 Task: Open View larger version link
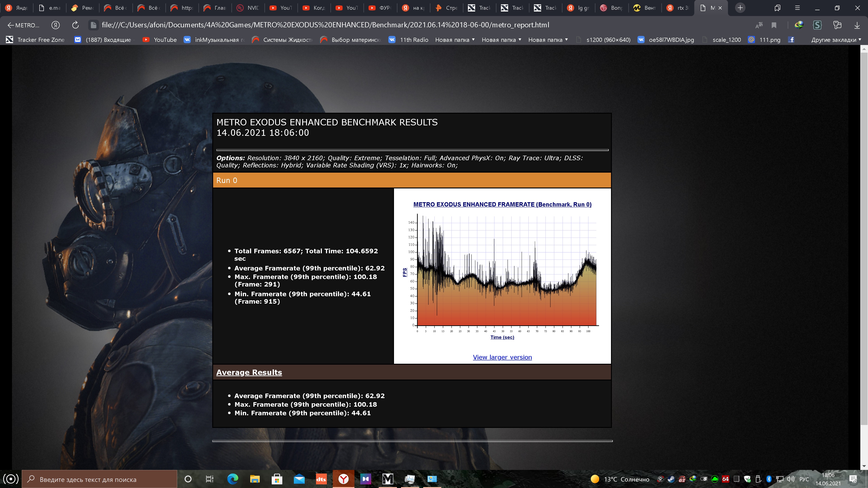click(x=502, y=357)
